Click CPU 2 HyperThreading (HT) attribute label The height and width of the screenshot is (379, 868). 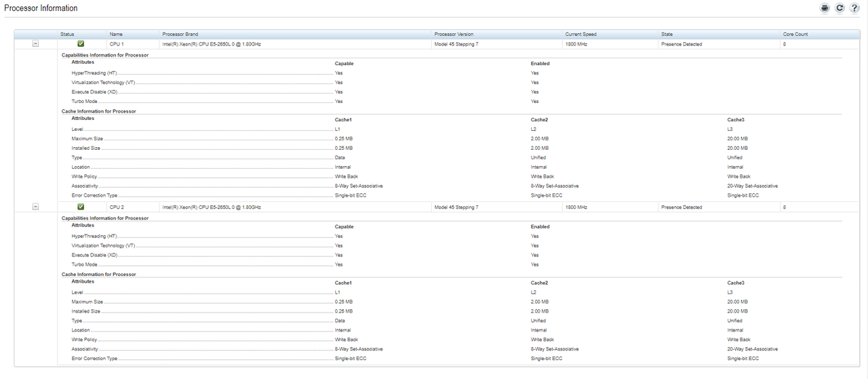tap(94, 236)
